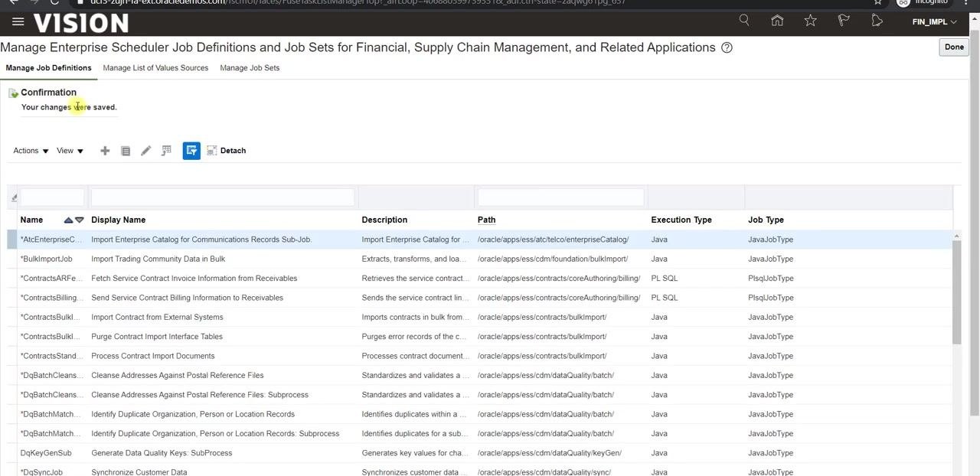Select row Import Contract from External Systems
Screen dimensions: 980x476
[480, 317]
